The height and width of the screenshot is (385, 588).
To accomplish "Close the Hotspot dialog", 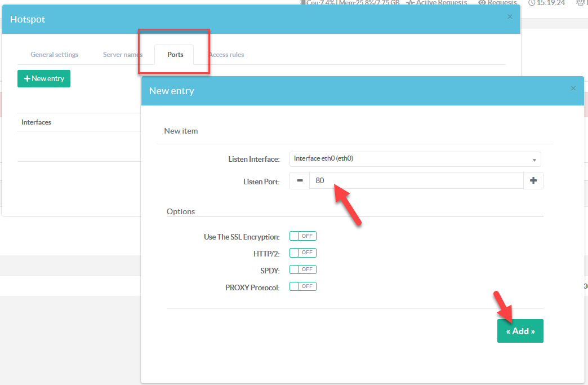I will click(510, 17).
